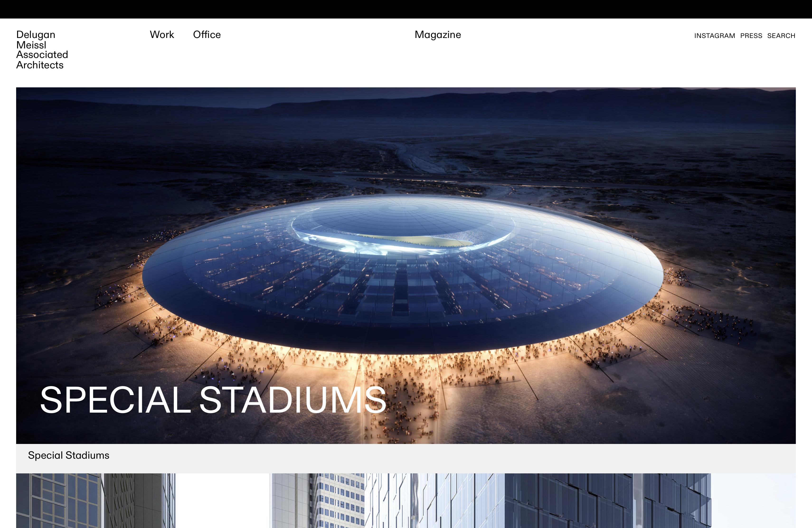Go to the Magazine section

click(438, 35)
